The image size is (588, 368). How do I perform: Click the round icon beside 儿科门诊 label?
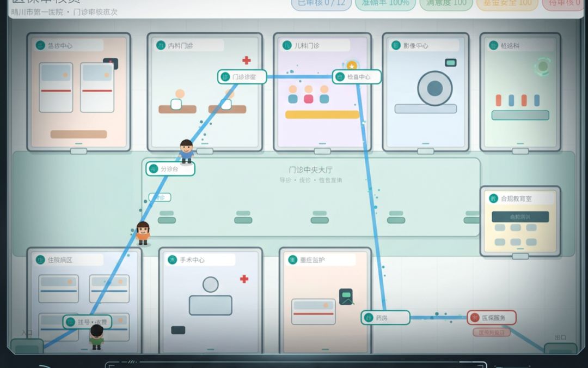[x=287, y=45]
